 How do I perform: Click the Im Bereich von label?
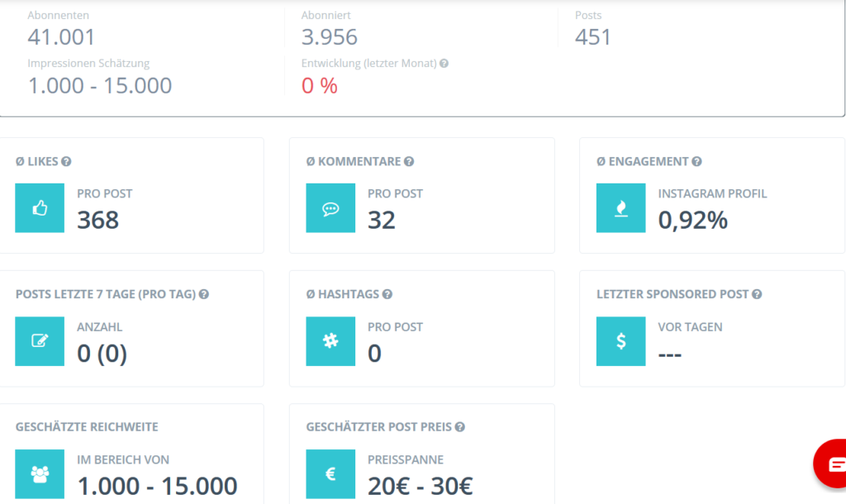[x=123, y=459]
